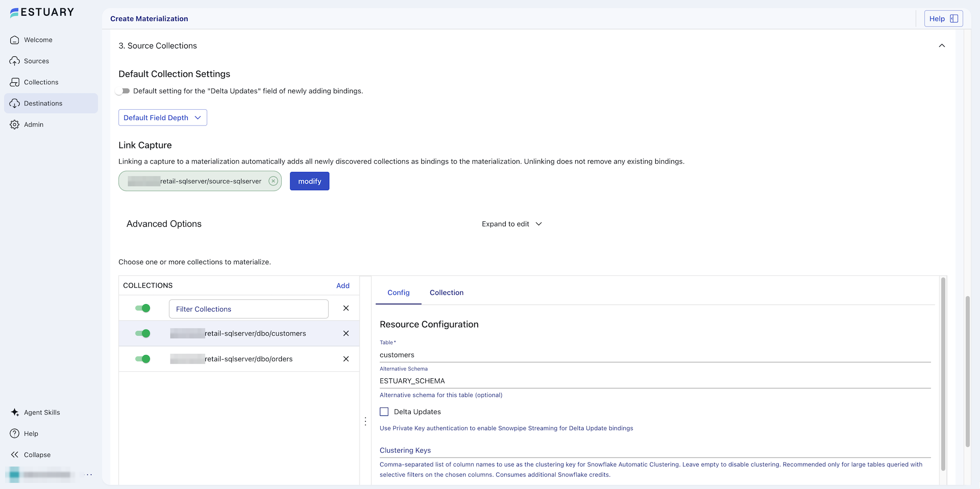The image size is (980, 489).
Task: Disable the dbo/customers collection toggle
Action: (143, 333)
